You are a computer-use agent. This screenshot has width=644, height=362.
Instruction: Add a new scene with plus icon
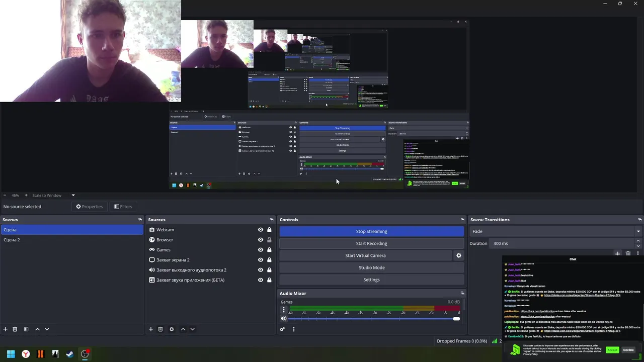[6, 329]
